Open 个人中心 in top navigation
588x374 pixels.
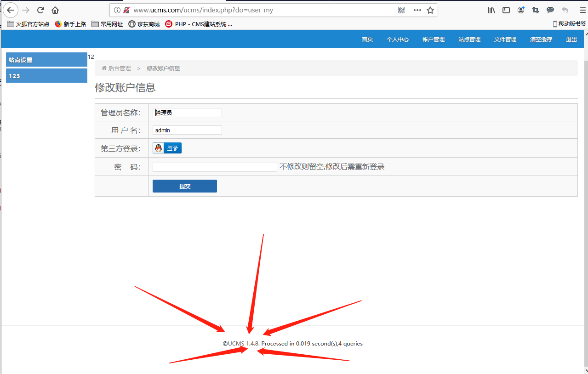(x=398, y=40)
